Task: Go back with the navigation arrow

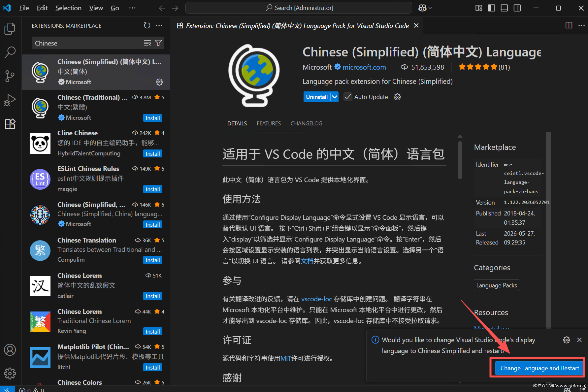Action: point(162,8)
